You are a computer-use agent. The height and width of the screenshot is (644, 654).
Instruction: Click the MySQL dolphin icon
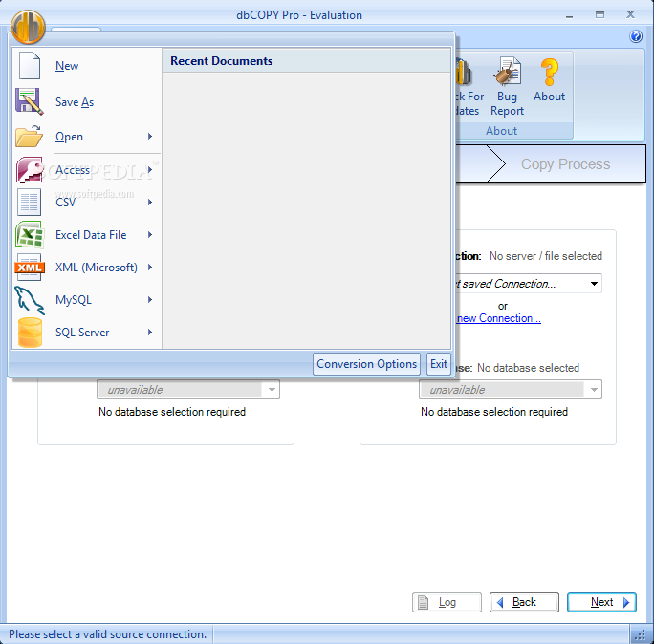pyautogui.click(x=30, y=300)
